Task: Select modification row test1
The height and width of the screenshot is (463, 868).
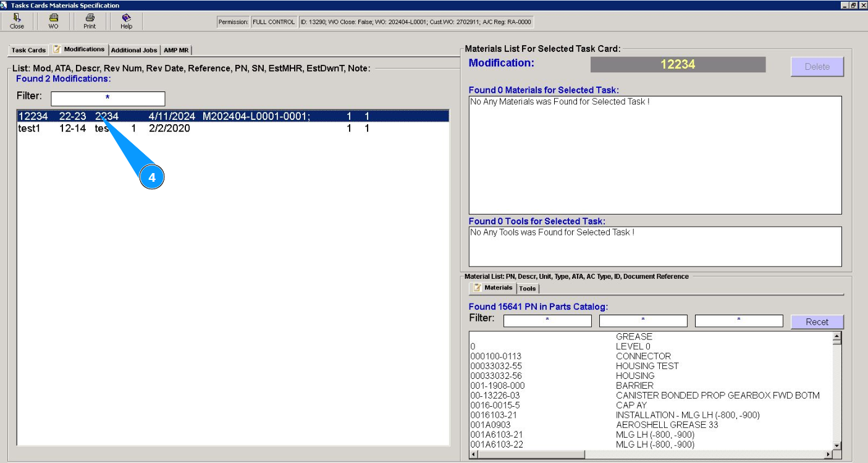Action: (x=233, y=129)
